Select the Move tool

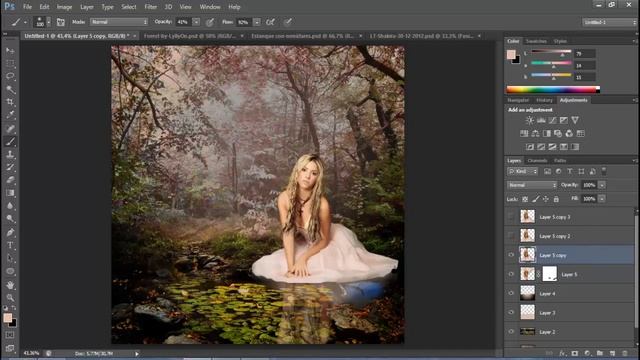(x=10, y=51)
